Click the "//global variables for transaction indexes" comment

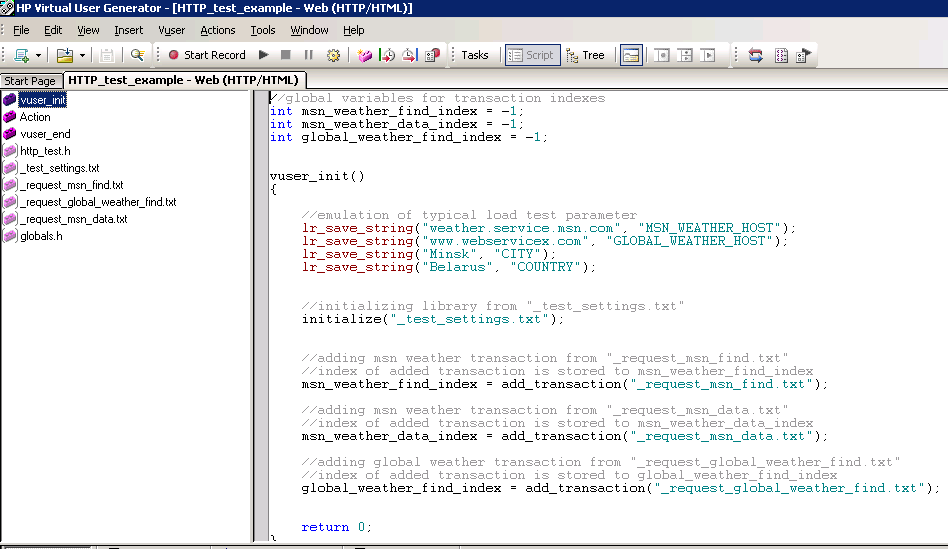(x=437, y=98)
